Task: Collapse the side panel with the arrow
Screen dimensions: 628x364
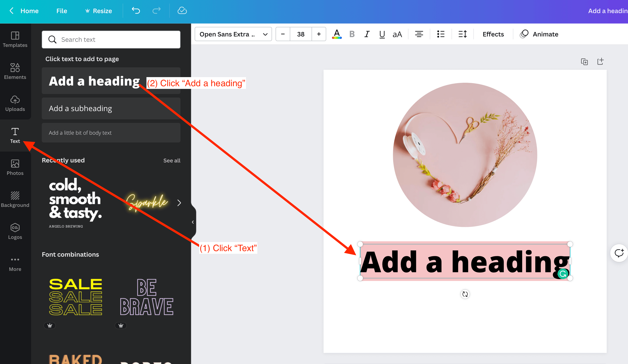Action: [193, 222]
